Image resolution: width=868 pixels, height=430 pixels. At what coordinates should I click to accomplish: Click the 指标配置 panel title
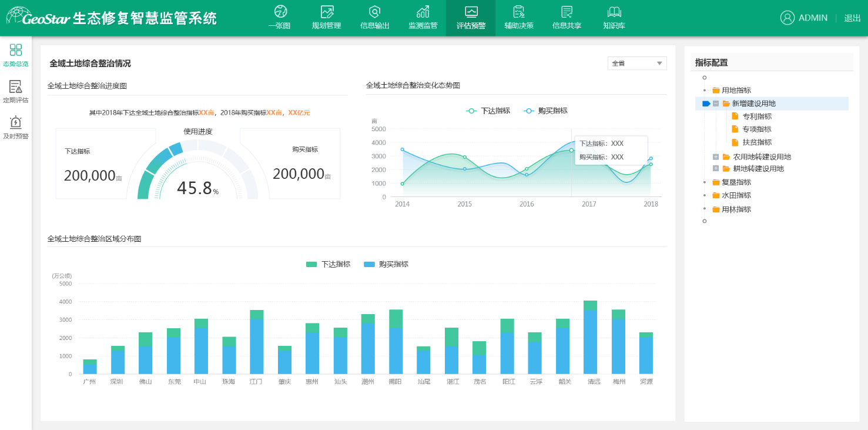711,63
